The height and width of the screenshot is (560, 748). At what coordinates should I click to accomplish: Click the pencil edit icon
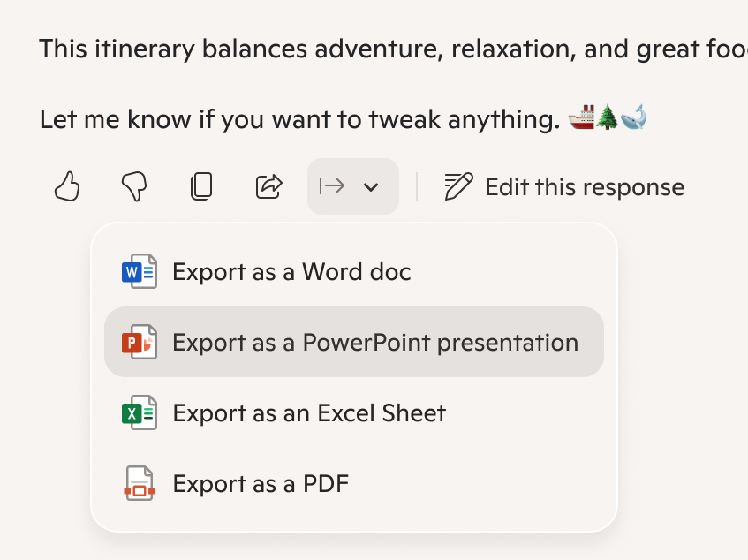[x=458, y=186]
